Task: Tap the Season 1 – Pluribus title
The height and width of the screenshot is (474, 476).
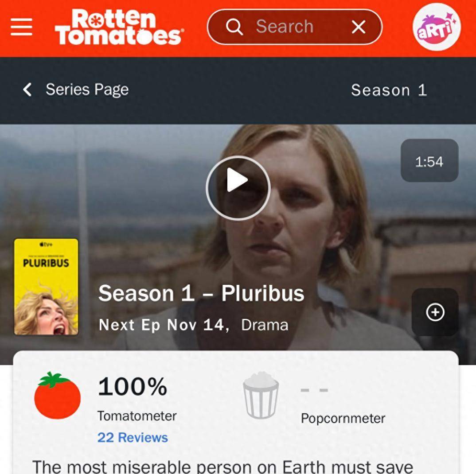Action: coord(201,293)
